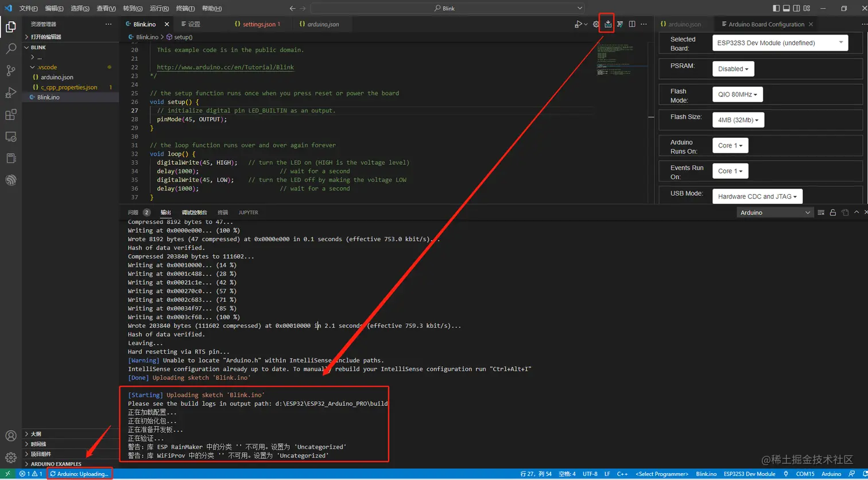Image resolution: width=868 pixels, height=480 pixels.
Task: Switch to JUPYTER panel tab
Action: 249,212
